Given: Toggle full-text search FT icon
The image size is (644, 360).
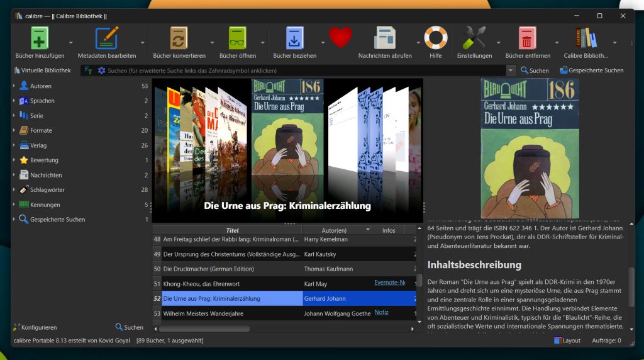Looking at the screenshot, I should pyautogui.click(x=89, y=70).
